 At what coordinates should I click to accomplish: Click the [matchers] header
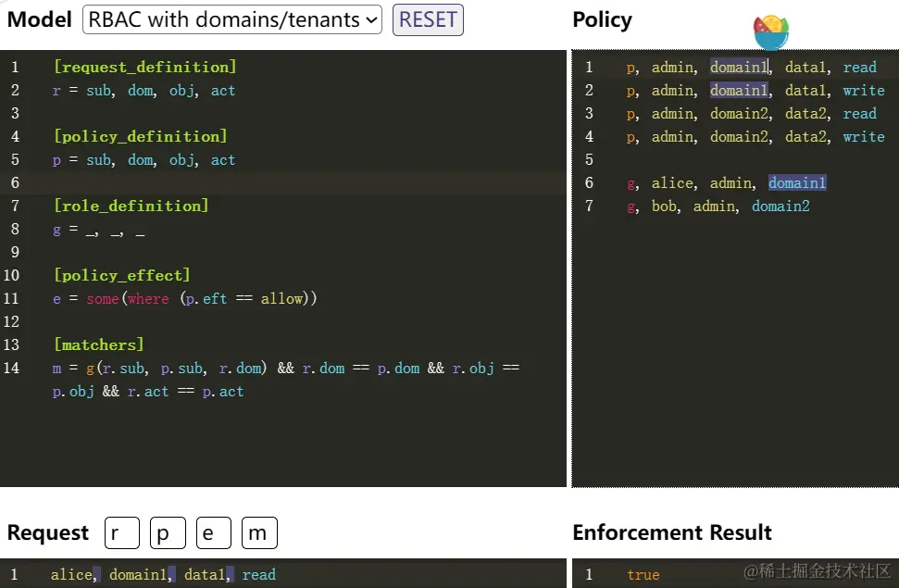(99, 344)
